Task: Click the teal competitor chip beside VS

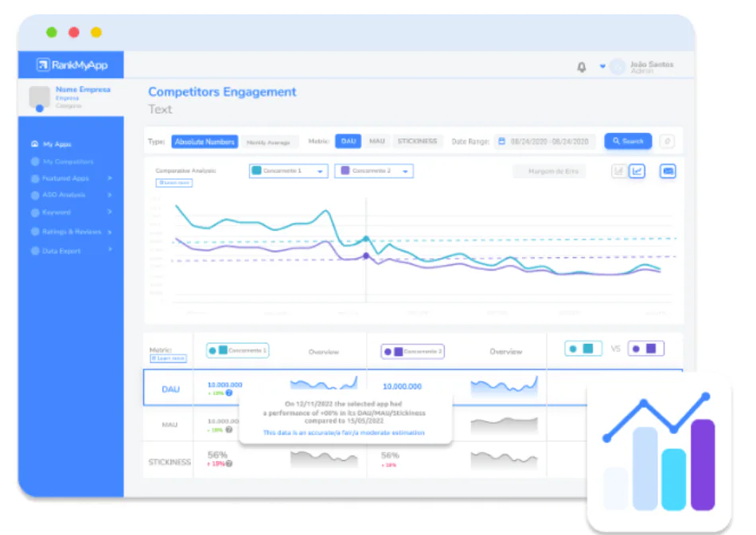Action: coord(583,348)
